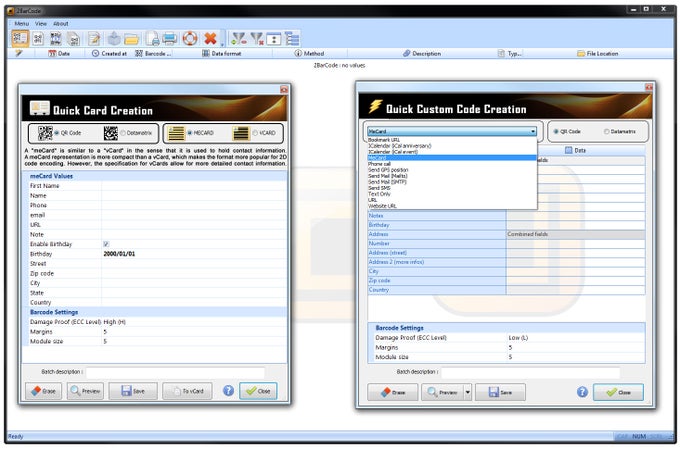Screen dimensions: 680x449
Task: Click Save in Quick Custom Code Creation
Action: [x=500, y=393]
